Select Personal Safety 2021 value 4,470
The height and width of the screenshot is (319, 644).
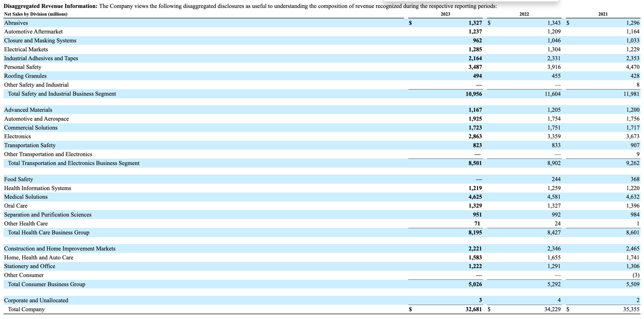point(633,67)
